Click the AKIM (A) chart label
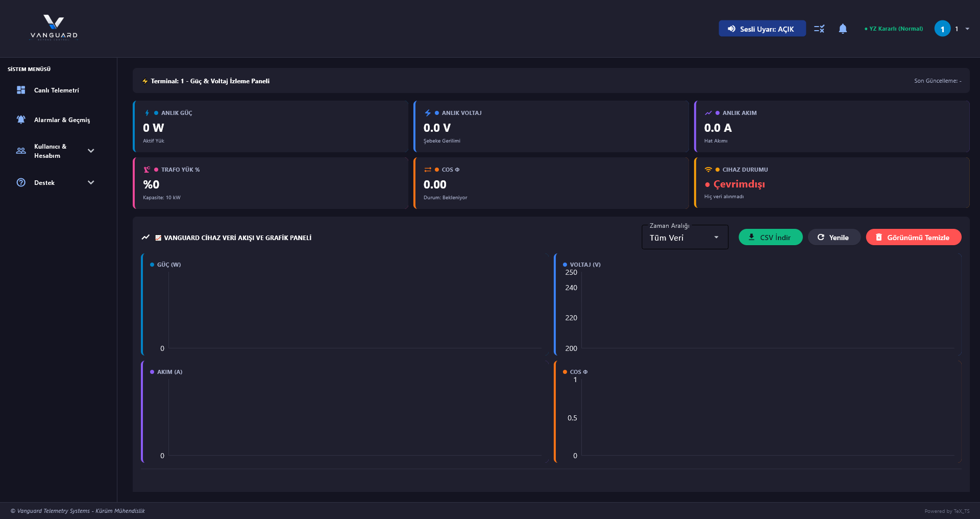The image size is (980, 519). coord(169,372)
